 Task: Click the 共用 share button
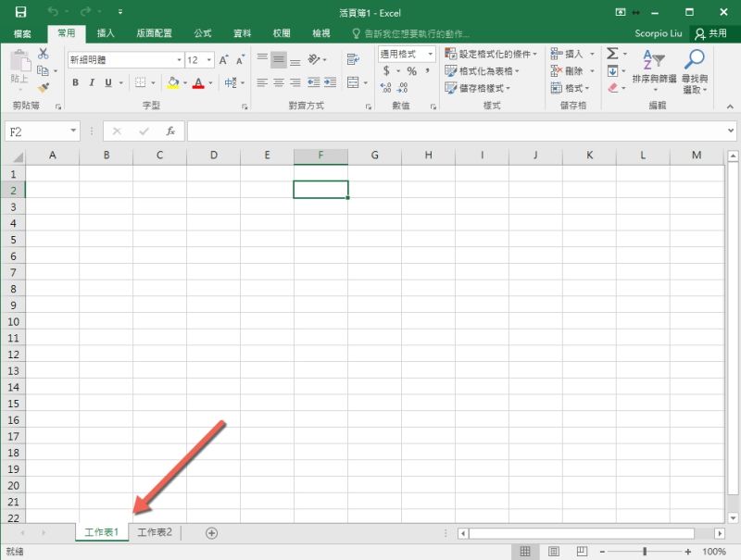[x=710, y=33]
